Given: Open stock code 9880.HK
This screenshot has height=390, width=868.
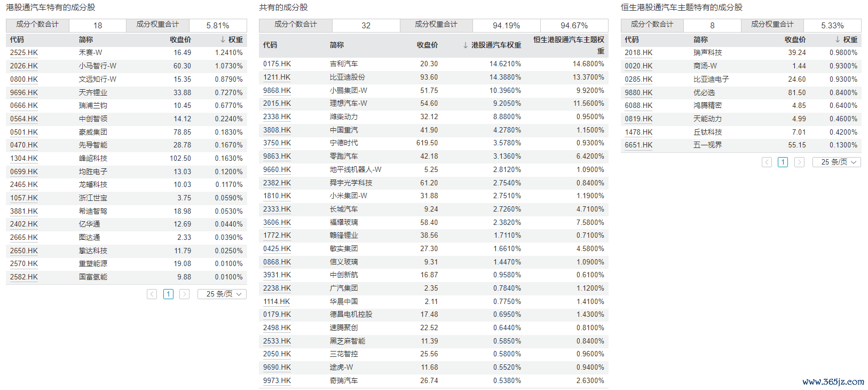Looking at the screenshot, I should coord(639,92).
